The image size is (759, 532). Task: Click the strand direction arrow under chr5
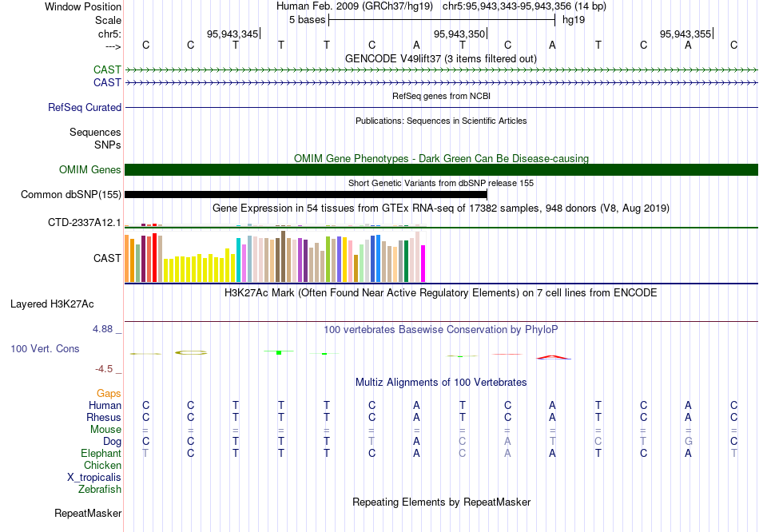click(113, 47)
